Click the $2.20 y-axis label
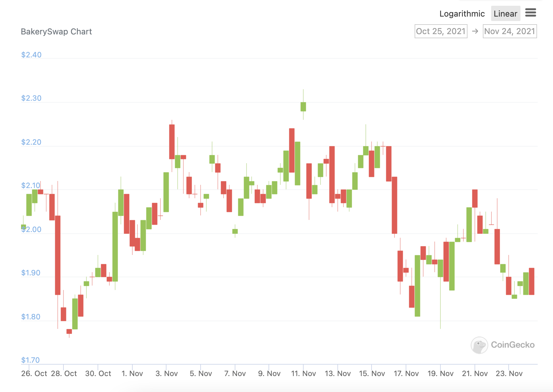The image size is (553, 392). pos(31,142)
